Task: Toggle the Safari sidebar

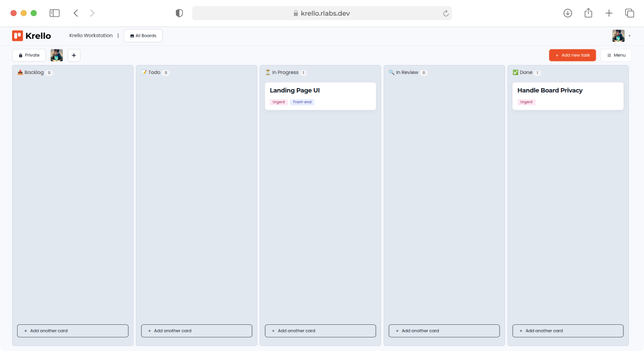Action: [x=54, y=13]
